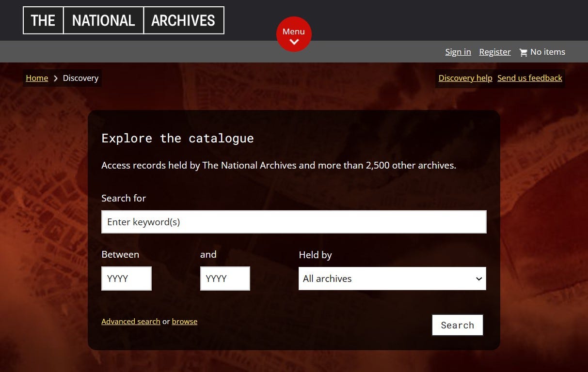
Task: Click the Between year YYYY field
Action: pyautogui.click(x=127, y=279)
